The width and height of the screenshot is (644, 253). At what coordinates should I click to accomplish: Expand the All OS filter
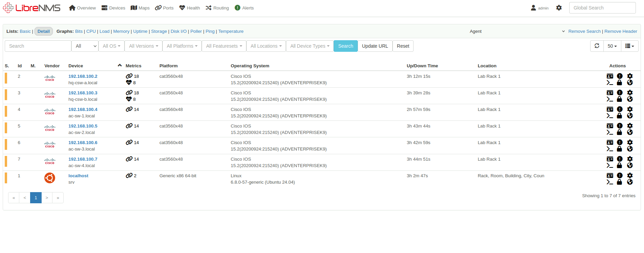coord(111,46)
